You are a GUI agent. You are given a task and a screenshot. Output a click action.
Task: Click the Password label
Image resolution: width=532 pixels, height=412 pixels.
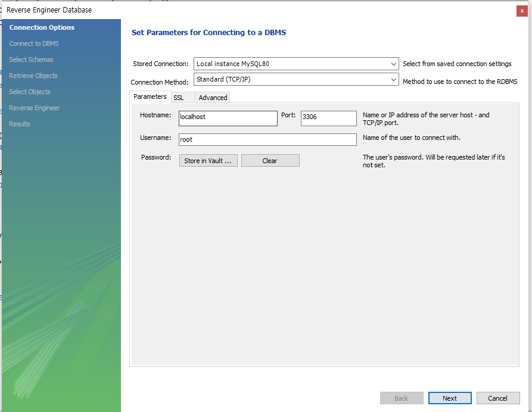click(x=156, y=157)
